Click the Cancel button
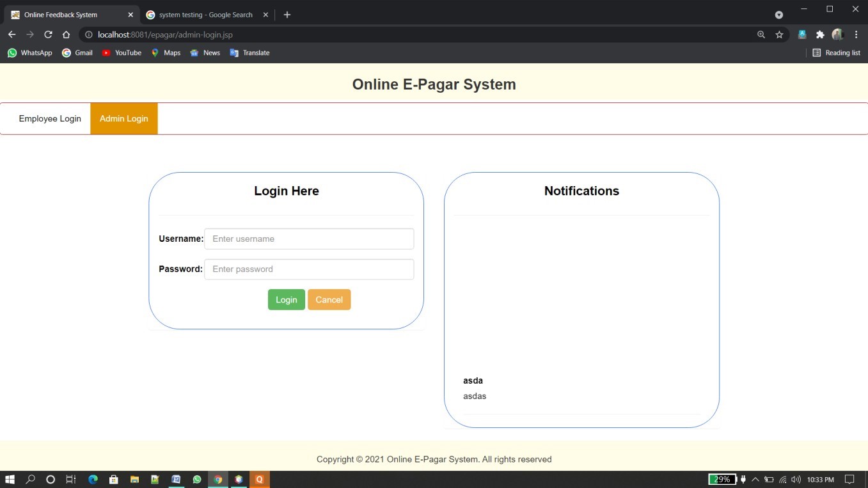Viewport: 868px width, 488px height. 329,299
